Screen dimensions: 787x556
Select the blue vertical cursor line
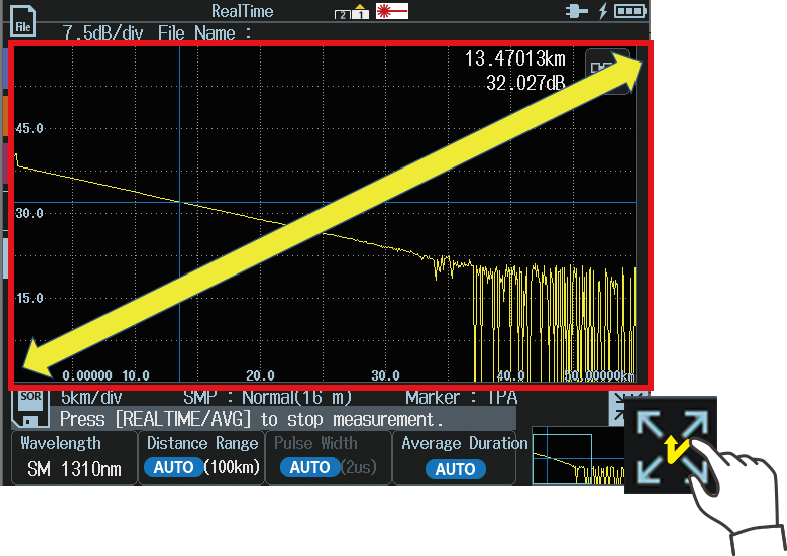pyautogui.click(x=180, y=214)
